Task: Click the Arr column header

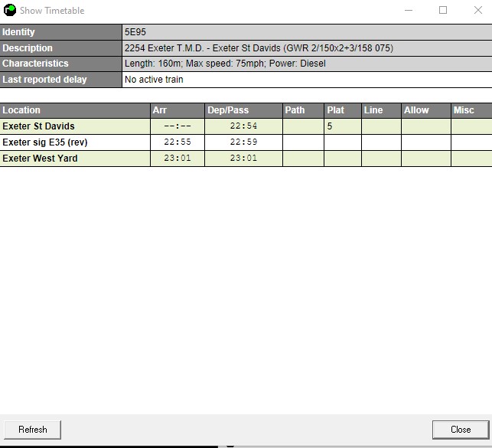Action: coord(178,110)
